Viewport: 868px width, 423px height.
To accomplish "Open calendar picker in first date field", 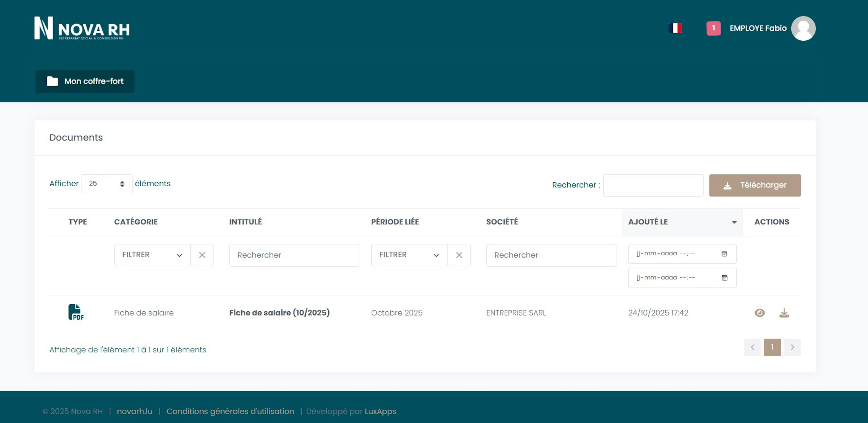I will click(725, 254).
